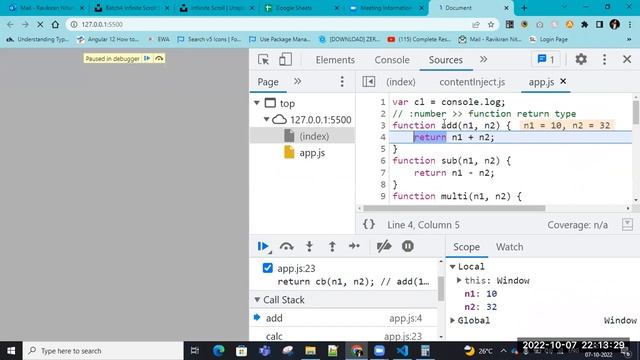Open Login Page bookmark
Screen dimensions: 640x360
point(548,39)
